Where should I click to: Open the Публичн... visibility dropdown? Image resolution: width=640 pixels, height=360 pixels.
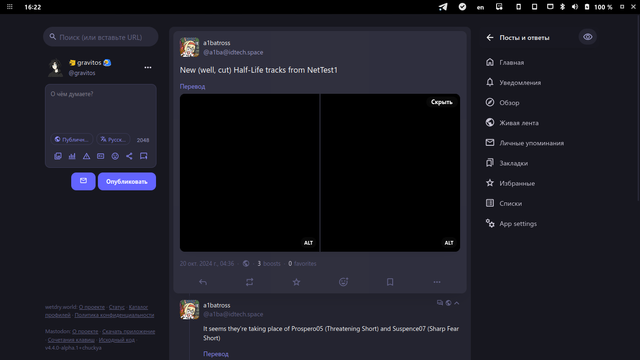coord(71,139)
